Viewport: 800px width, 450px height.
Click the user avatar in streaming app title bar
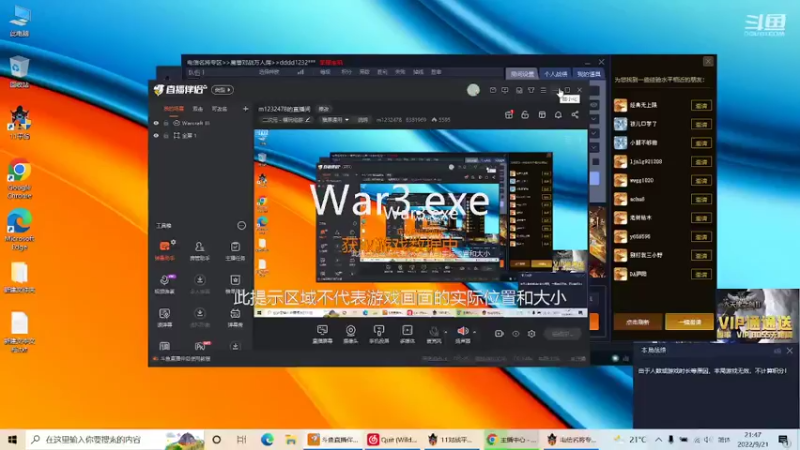[x=473, y=90]
